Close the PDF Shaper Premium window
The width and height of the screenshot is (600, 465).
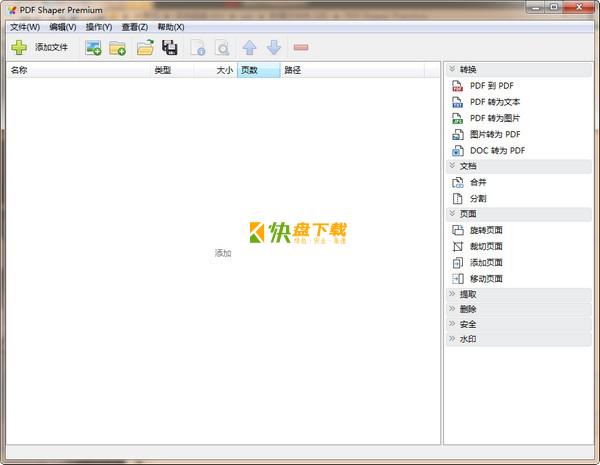[x=579, y=7]
